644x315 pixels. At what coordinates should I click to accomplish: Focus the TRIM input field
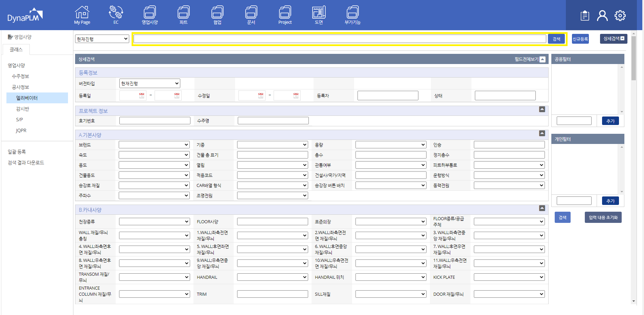(273, 294)
